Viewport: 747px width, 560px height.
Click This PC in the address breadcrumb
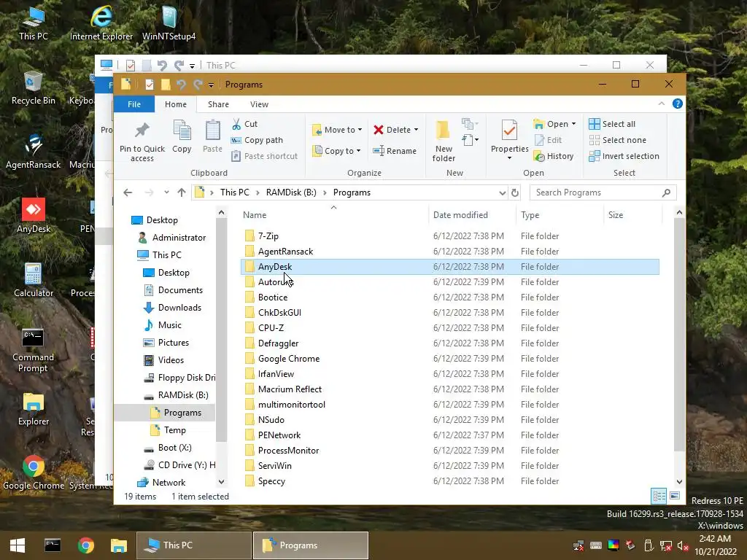click(x=234, y=192)
